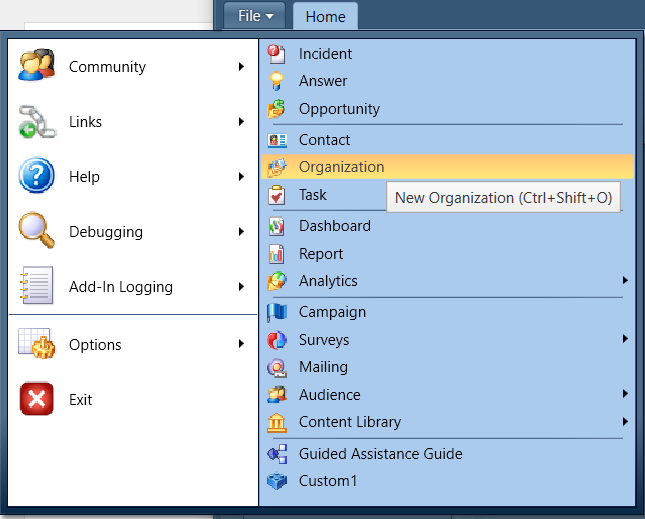Click the Surveys red-blue swirl icon
The width and height of the screenshot is (645, 519).
(x=276, y=340)
